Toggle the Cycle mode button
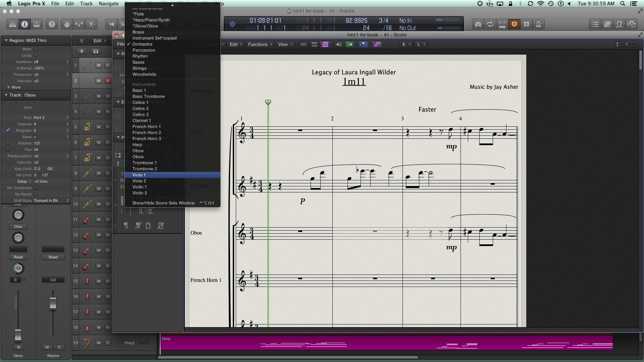644x362 pixels. click(490, 24)
